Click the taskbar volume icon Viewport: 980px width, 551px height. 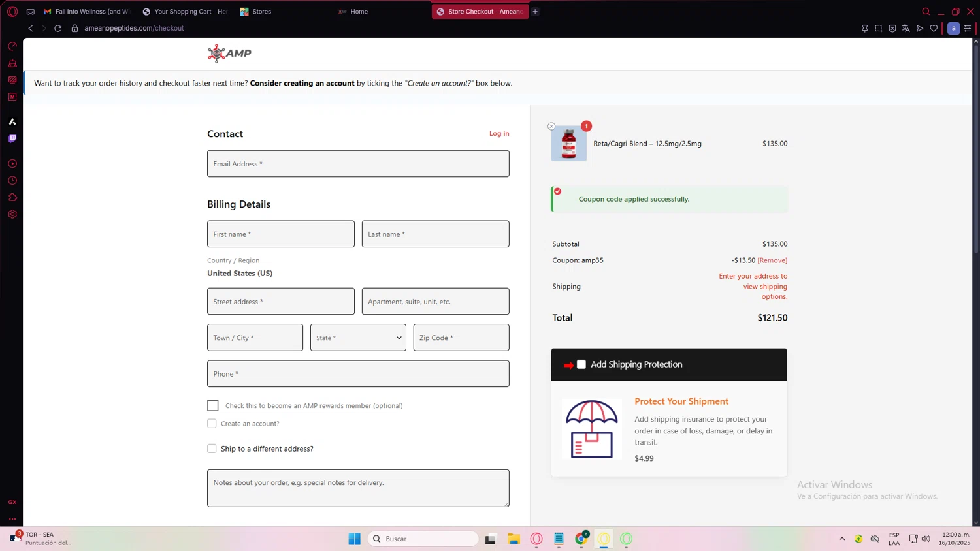926,539
